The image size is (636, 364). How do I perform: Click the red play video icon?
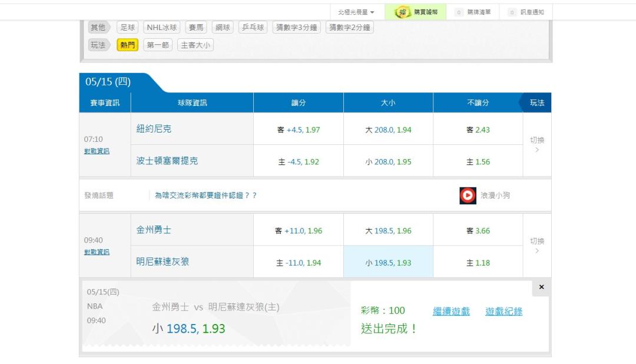point(468,196)
